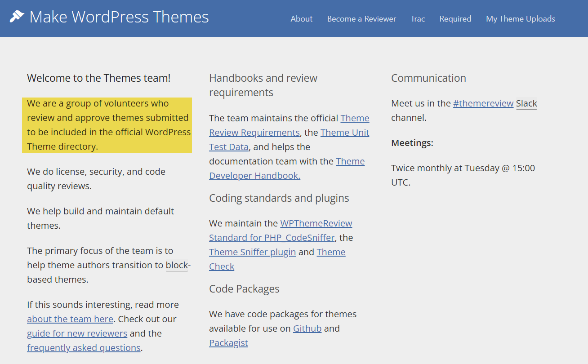Click the paintbrush logo icon in header
588x364 pixels.
point(17,17)
